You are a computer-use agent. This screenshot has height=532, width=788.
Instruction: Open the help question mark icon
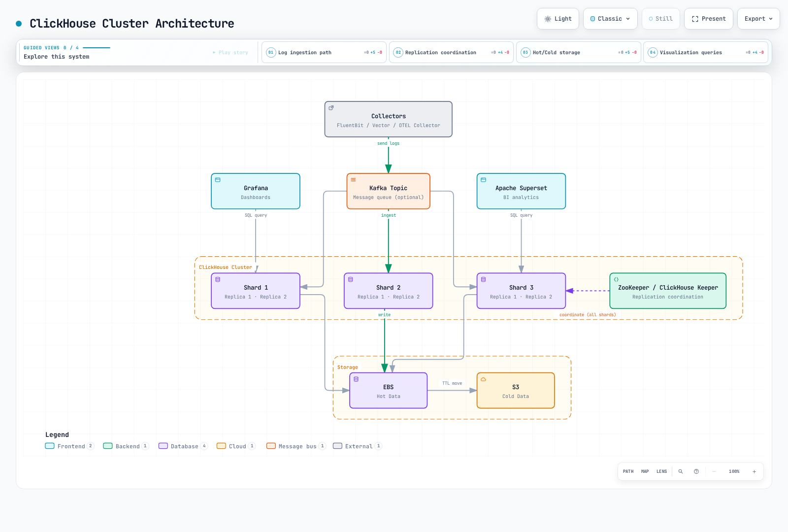(x=696, y=471)
